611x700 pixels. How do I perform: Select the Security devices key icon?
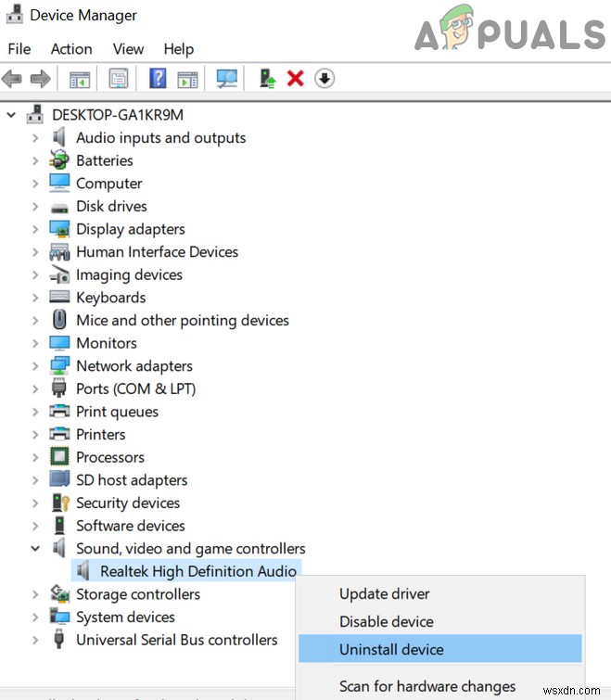coord(60,503)
